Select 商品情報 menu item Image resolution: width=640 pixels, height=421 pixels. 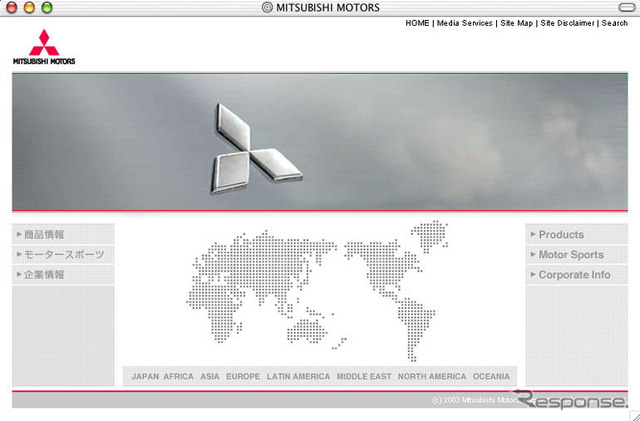pyautogui.click(x=63, y=234)
